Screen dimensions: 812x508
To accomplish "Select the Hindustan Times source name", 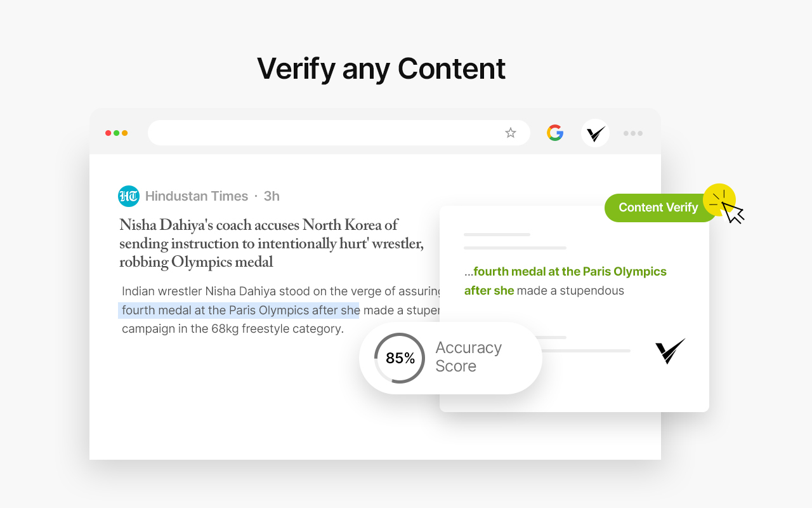I will pyautogui.click(x=197, y=196).
